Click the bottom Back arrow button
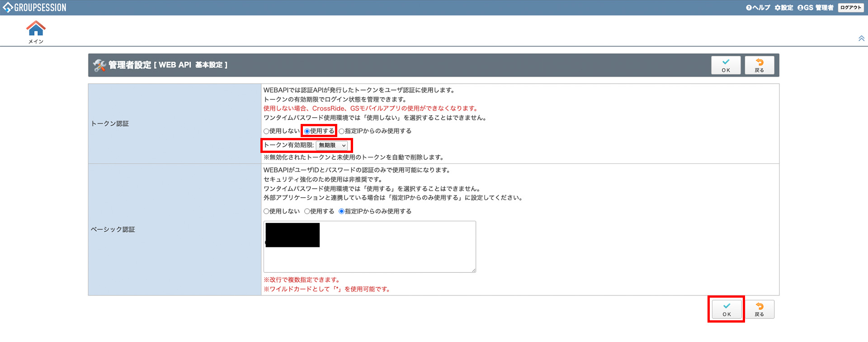Screen dimensions: 868x342 (x=759, y=309)
